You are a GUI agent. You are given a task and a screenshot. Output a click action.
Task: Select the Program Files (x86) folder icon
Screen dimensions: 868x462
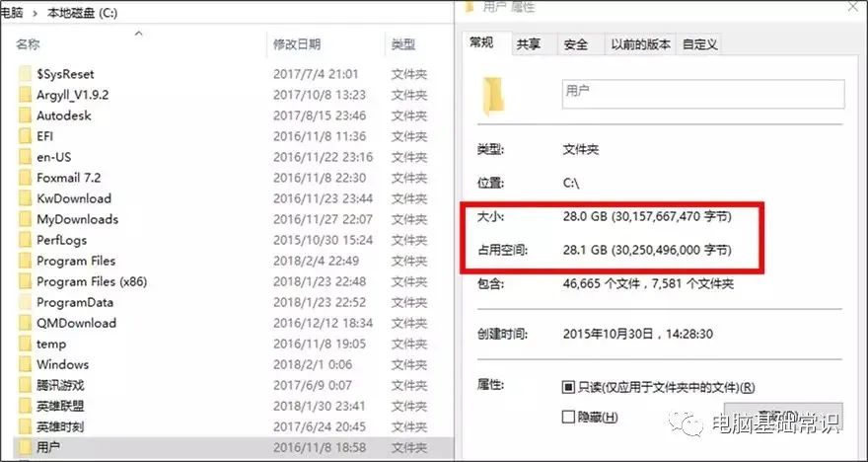point(25,281)
